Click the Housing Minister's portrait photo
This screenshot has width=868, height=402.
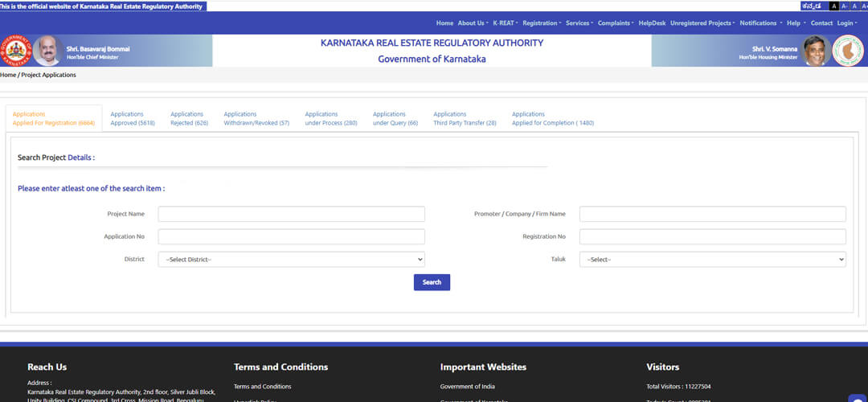click(x=816, y=51)
